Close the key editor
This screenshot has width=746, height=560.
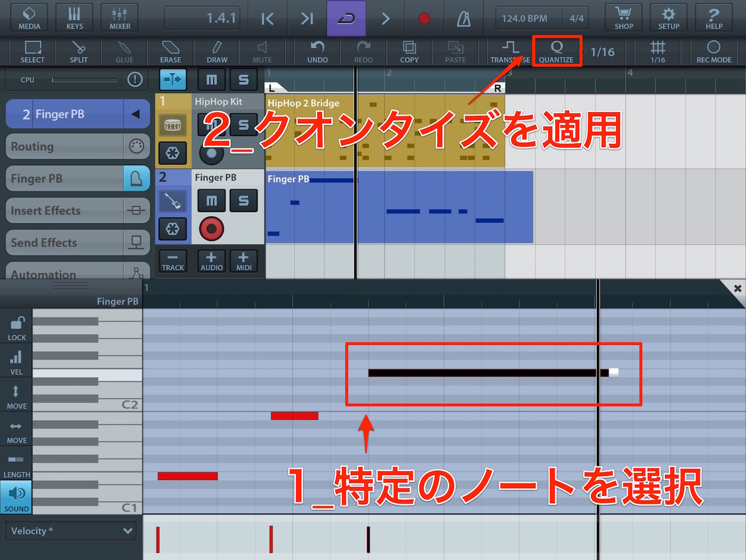coord(737,289)
